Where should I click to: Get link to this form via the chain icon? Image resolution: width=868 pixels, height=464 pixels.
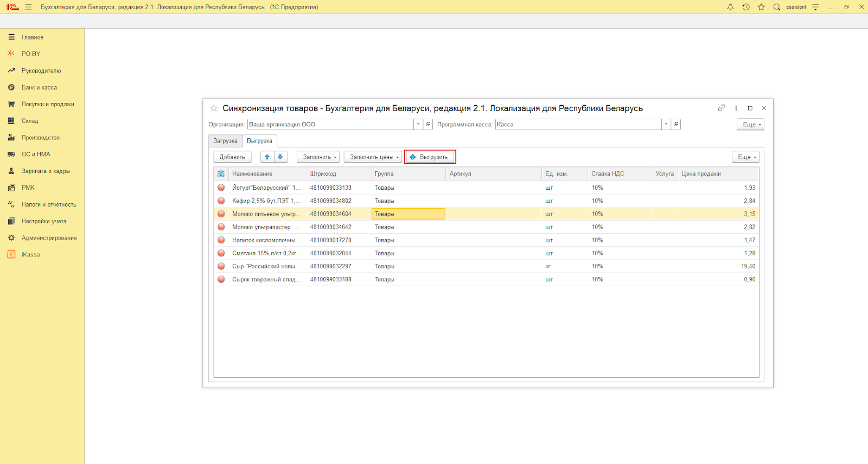point(722,108)
